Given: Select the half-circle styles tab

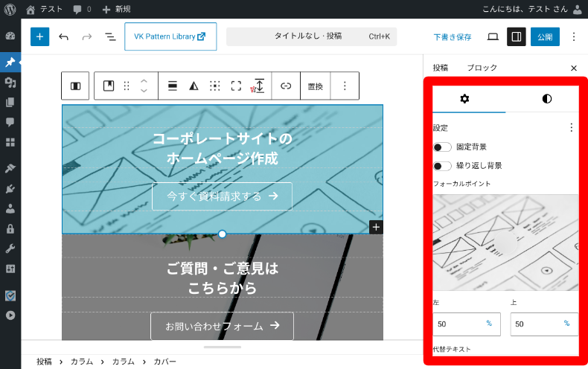Looking at the screenshot, I should (547, 99).
